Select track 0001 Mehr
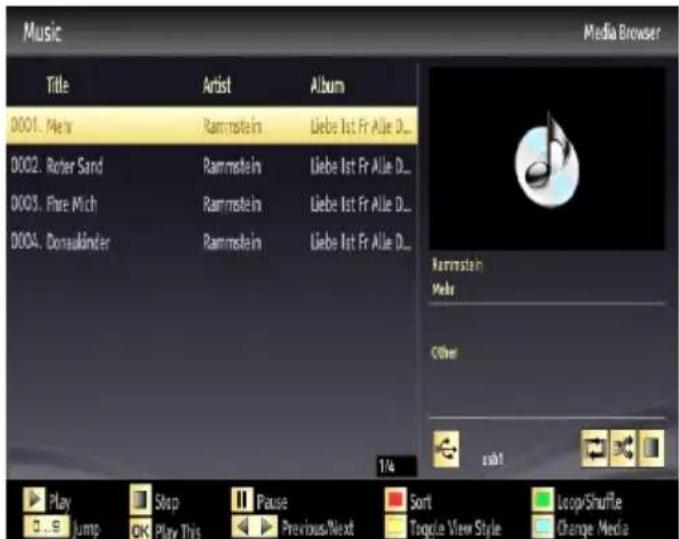Screen dimensions: 679x539 212,126
